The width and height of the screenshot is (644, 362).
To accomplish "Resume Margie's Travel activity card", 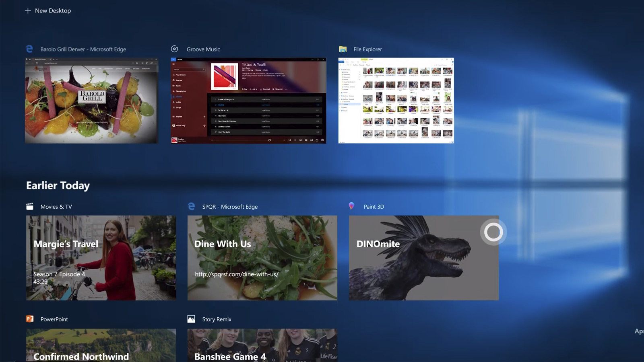I will (x=101, y=258).
